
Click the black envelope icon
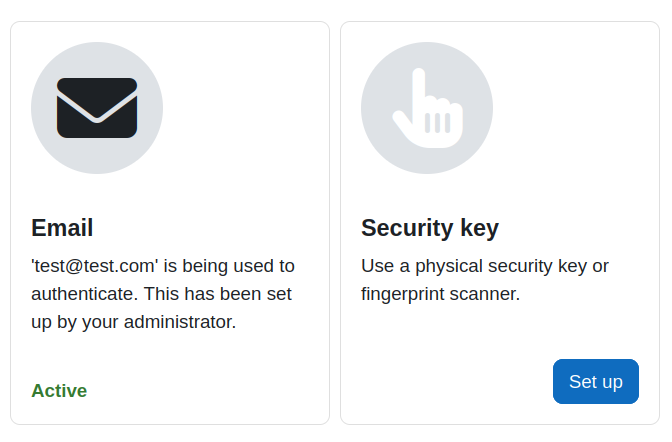pyautogui.click(x=97, y=108)
